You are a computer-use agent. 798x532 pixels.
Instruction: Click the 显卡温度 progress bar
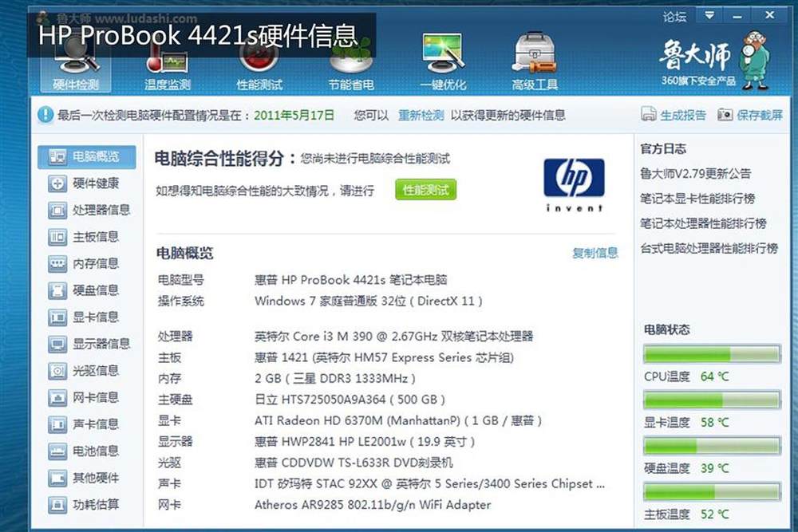pos(712,400)
